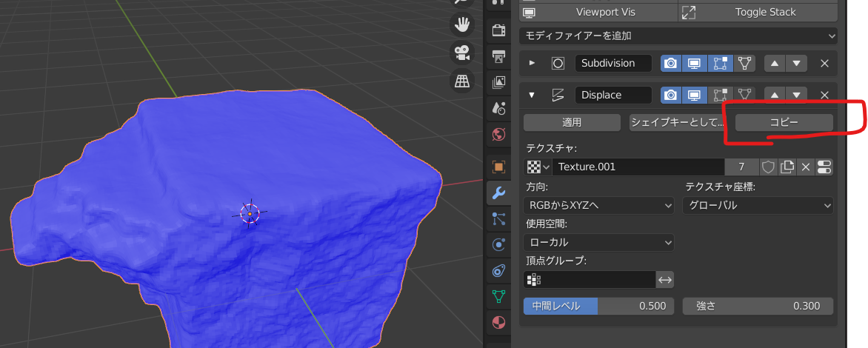
Task: Move Displace modifier down
Action: point(796,96)
